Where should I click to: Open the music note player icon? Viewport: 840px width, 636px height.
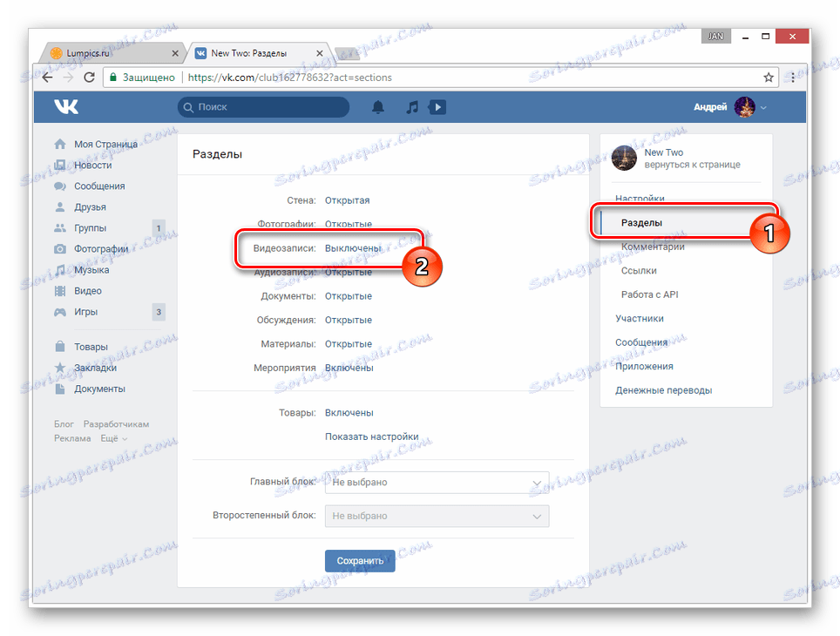click(412, 107)
